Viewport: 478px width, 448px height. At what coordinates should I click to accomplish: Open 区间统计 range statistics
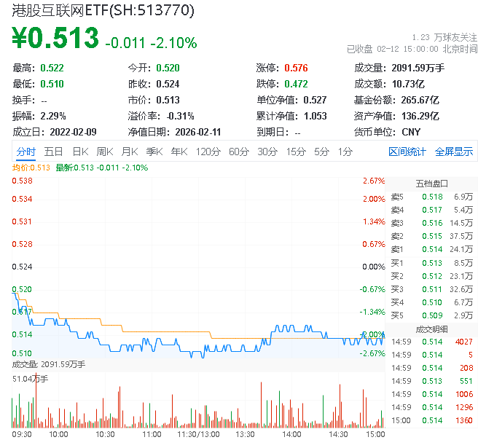click(407, 152)
